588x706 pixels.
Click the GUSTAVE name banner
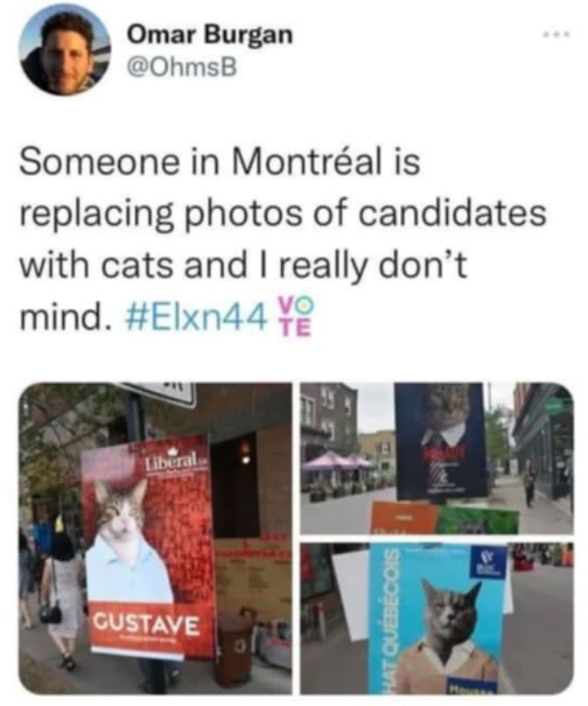pyautogui.click(x=145, y=626)
